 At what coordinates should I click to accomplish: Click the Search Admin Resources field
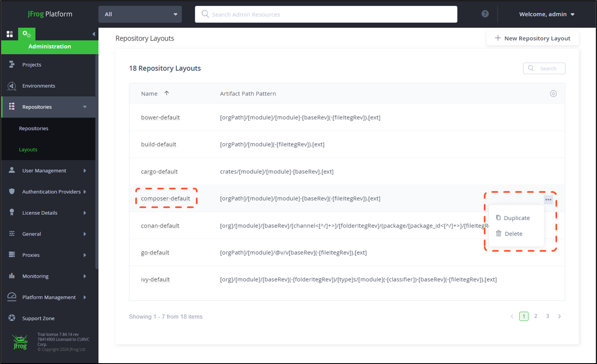click(x=326, y=14)
